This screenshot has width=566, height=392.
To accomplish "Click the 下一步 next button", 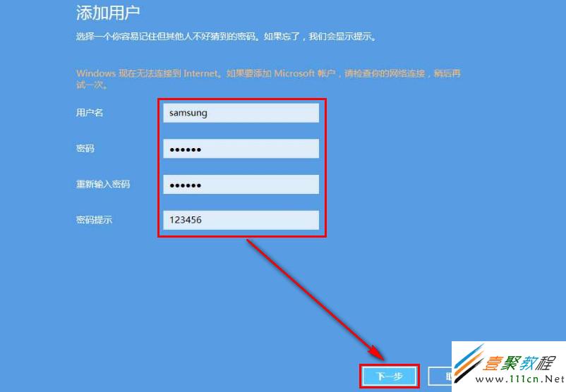I will [390, 376].
